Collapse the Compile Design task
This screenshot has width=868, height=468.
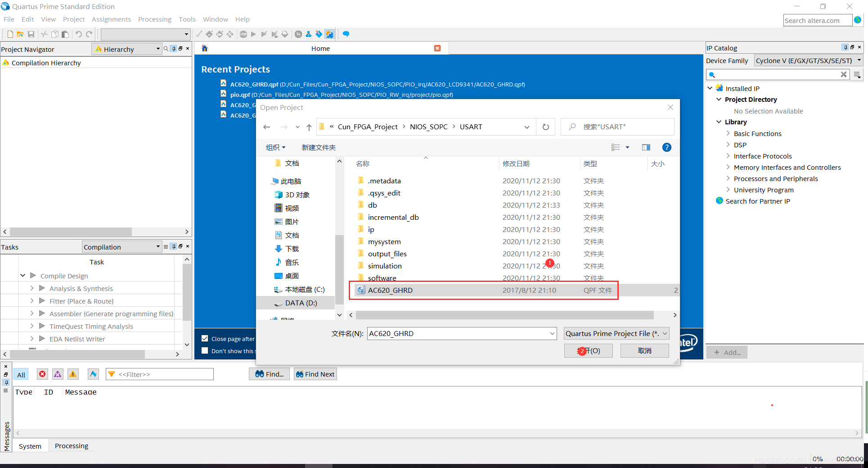(x=22, y=275)
